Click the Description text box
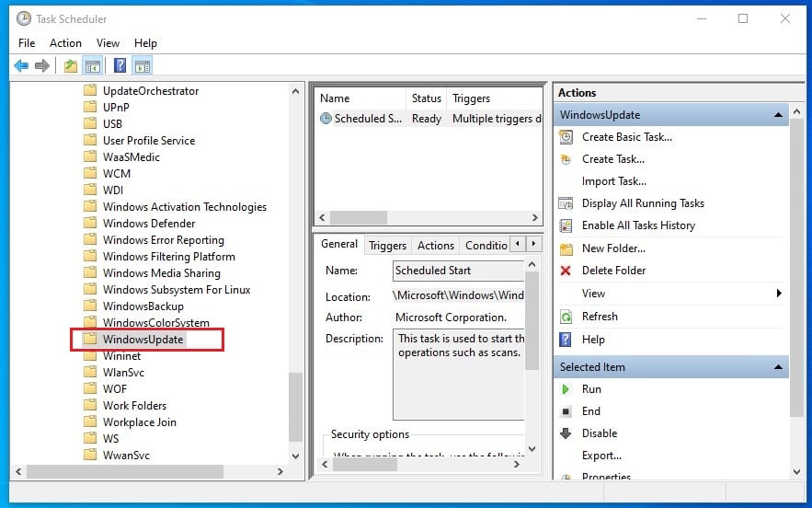This screenshot has width=812, height=508. [x=458, y=375]
